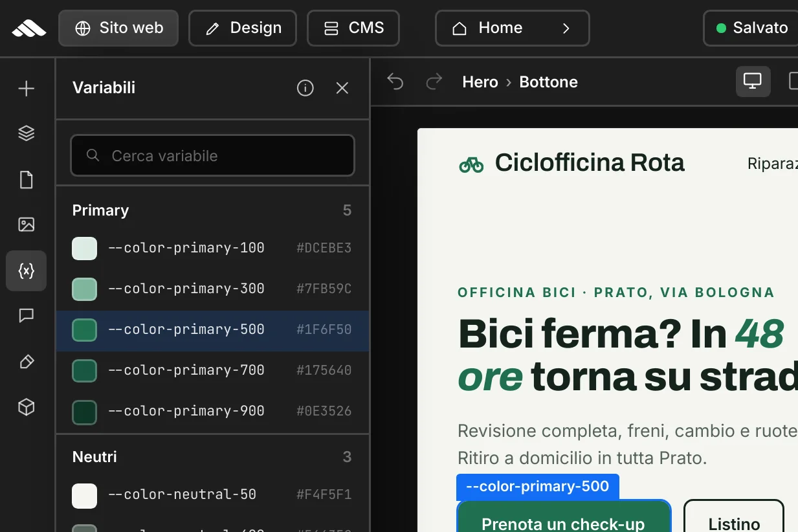
Task: Click Hero in the breadcrumb
Action: coord(480,82)
